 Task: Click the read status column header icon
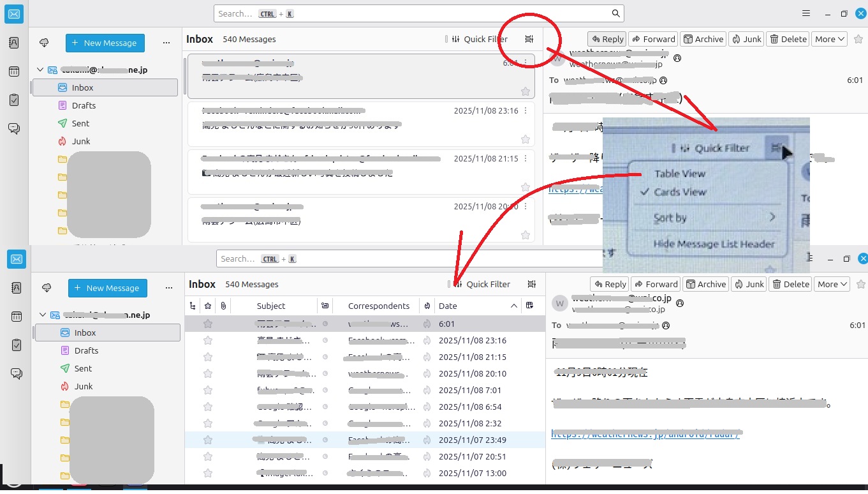click(325, 306)
